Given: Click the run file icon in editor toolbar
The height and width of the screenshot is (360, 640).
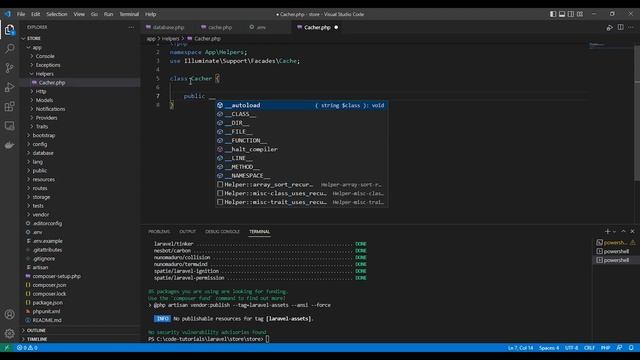Looking at the screenshot, I should 609,27.
